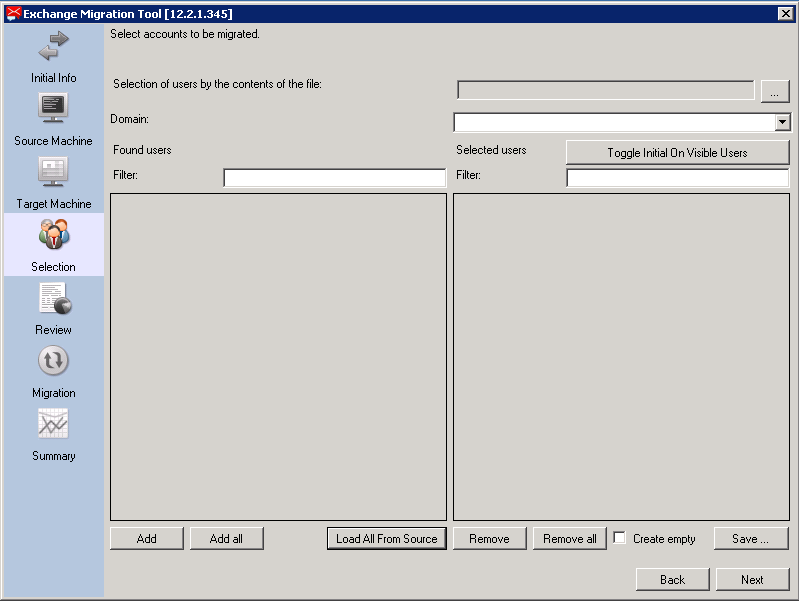Browse for users file with ellipsis button
The image size is (799, 601).
point(775,91)
